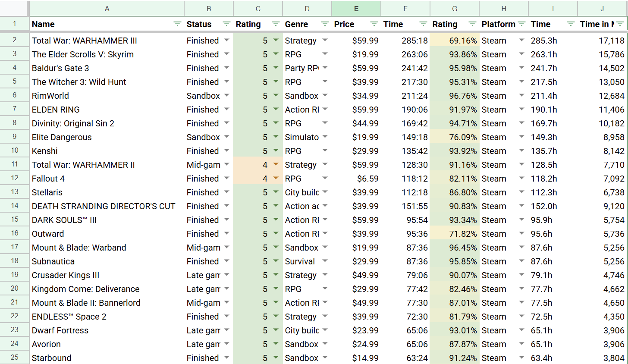Image resolution: width=628 pixels, height=364 pixels.
Task: Open filter icon in column C Rating header
Action: point(276,24)
